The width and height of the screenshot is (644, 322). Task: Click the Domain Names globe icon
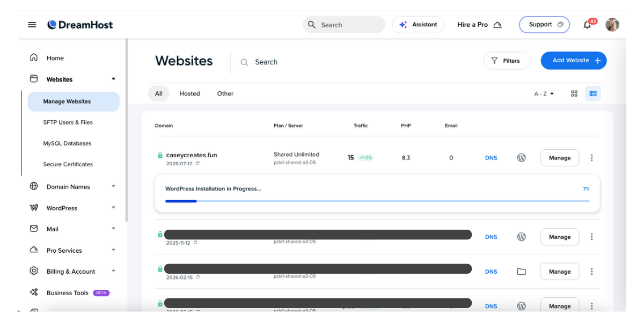click(34, 186)
